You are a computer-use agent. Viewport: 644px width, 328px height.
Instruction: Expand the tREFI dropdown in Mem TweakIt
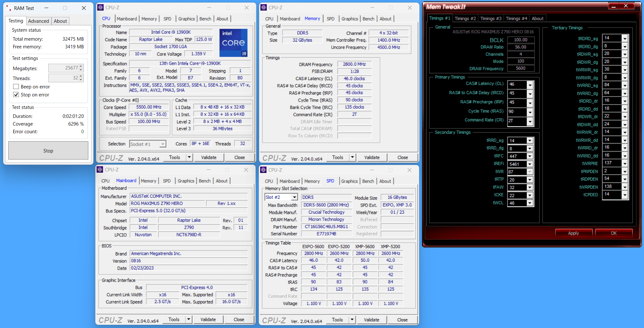(x=530, y=164)
